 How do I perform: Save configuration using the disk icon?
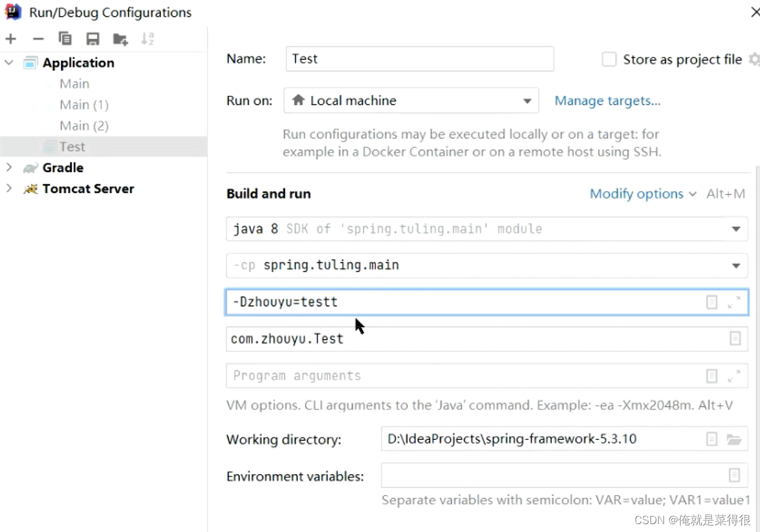click(x=93, y=39)
